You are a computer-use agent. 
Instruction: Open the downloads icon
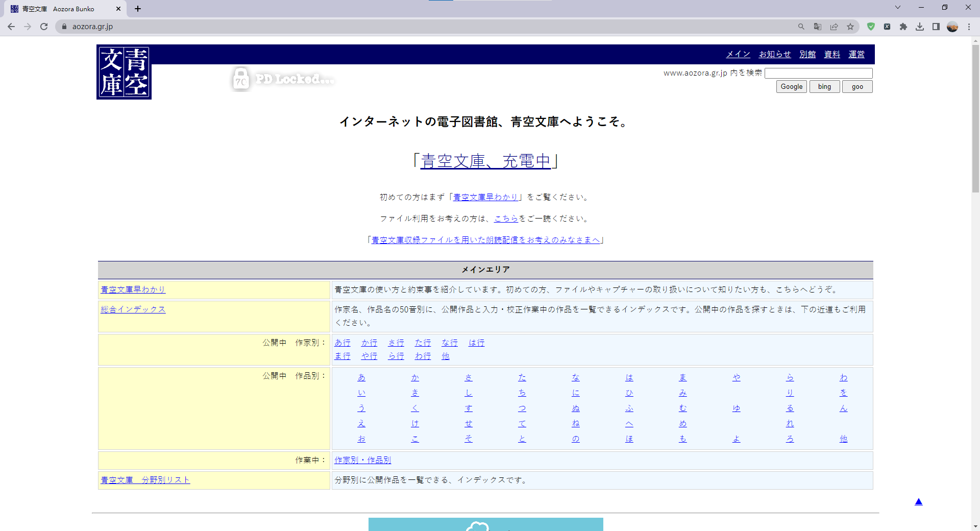pos(920,27)
